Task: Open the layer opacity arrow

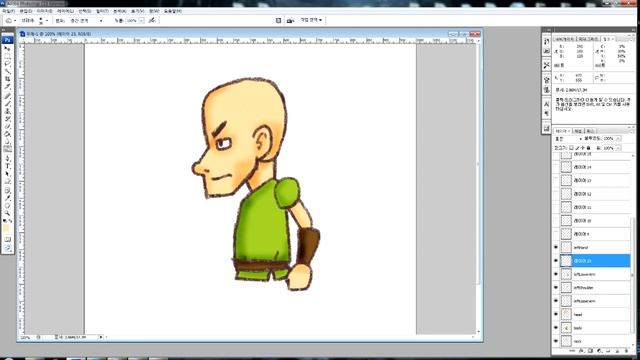Action: (618, 139)
